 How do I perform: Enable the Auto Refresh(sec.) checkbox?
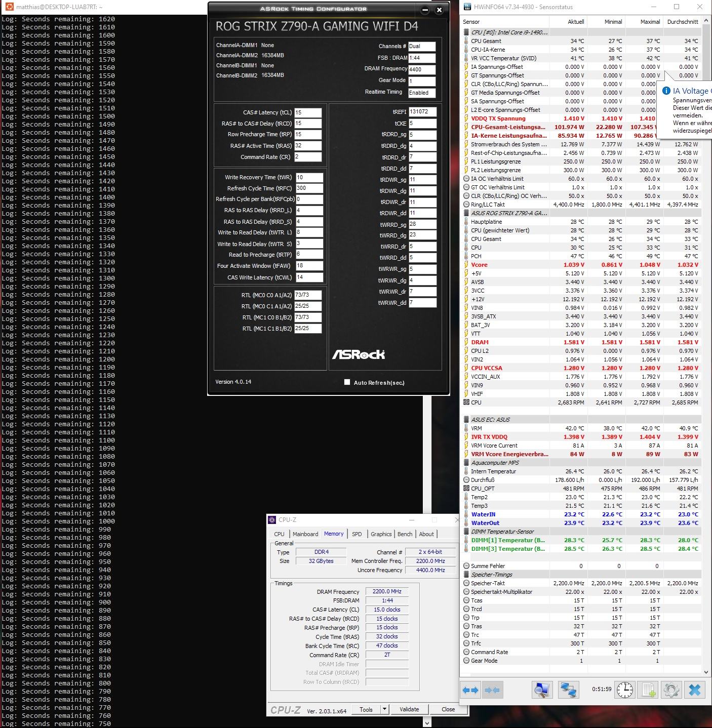(347, 382)
